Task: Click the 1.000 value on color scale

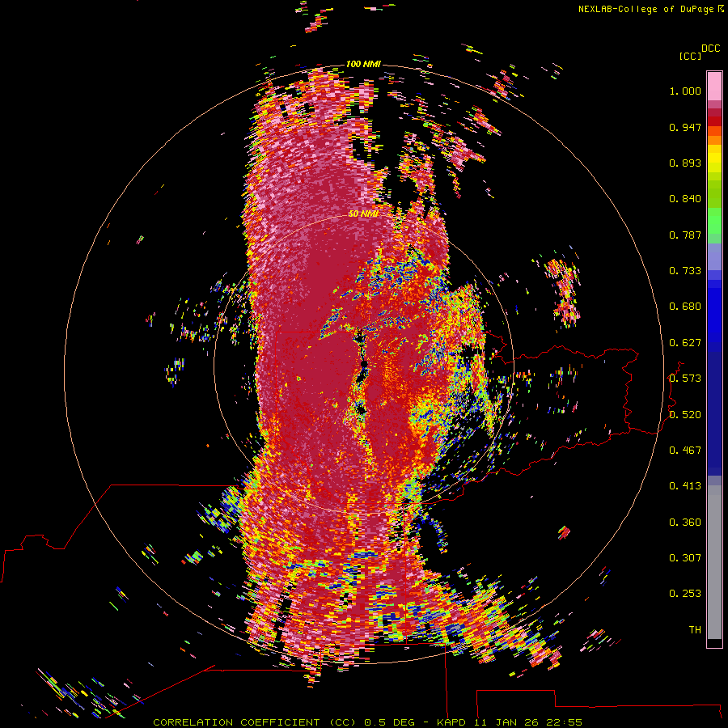Action: [685, 91]
